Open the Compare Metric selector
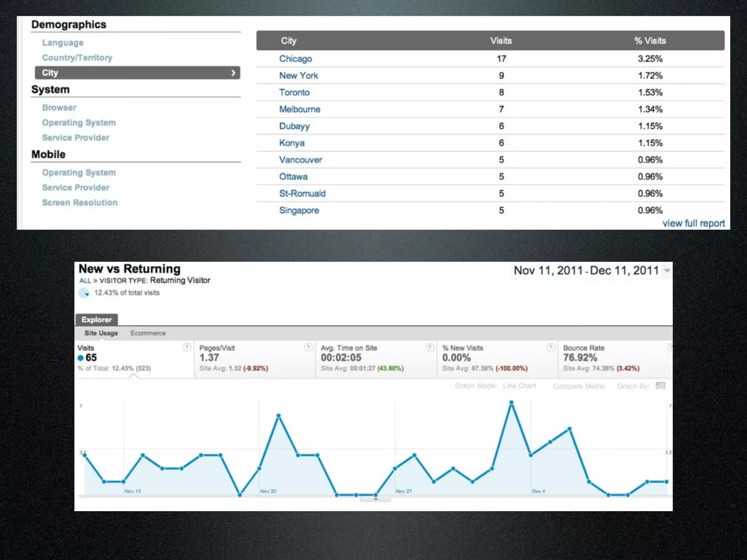This screenshot has width=747, height=560. (x=578, y=386)
